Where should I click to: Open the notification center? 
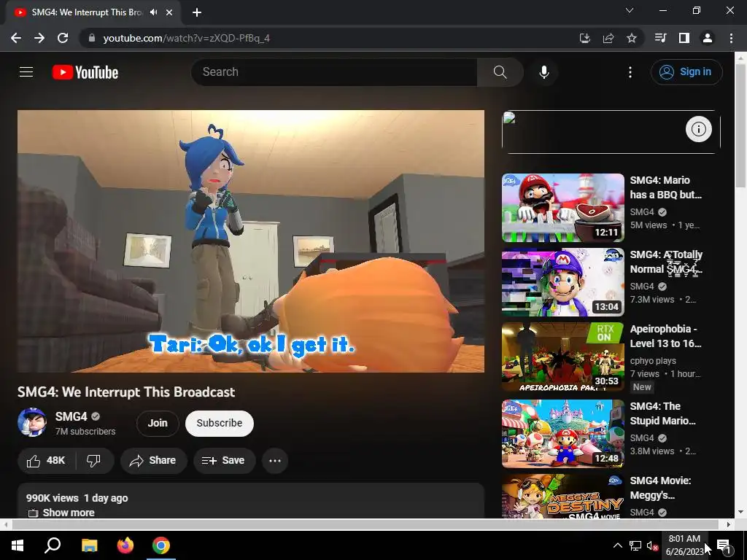[724, 545]
